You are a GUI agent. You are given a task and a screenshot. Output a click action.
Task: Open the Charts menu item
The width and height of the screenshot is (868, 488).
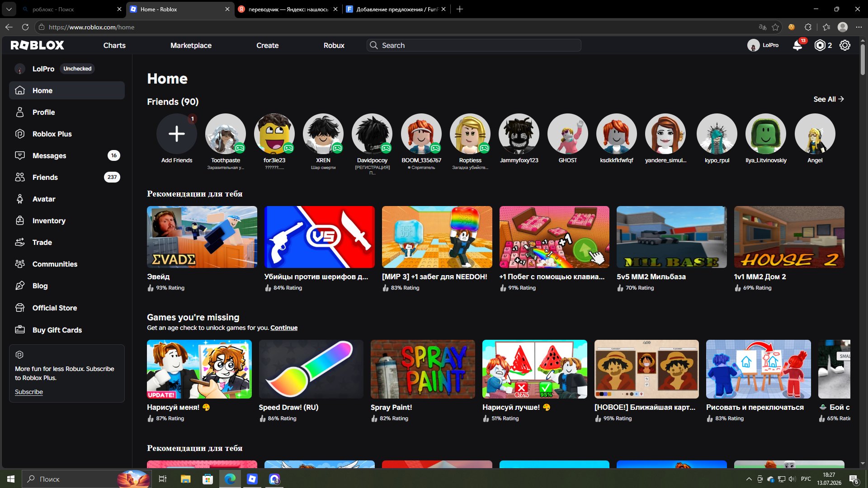(x=114, y=45)
